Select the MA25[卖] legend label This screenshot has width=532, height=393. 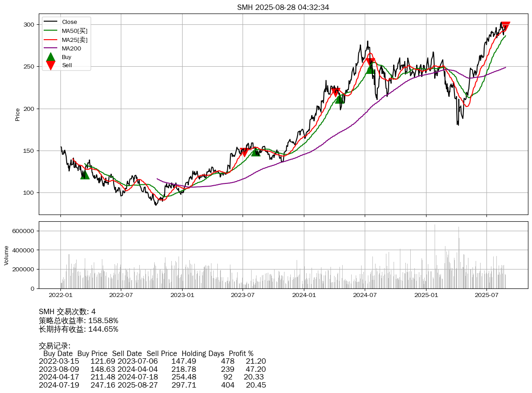point(74,40)
